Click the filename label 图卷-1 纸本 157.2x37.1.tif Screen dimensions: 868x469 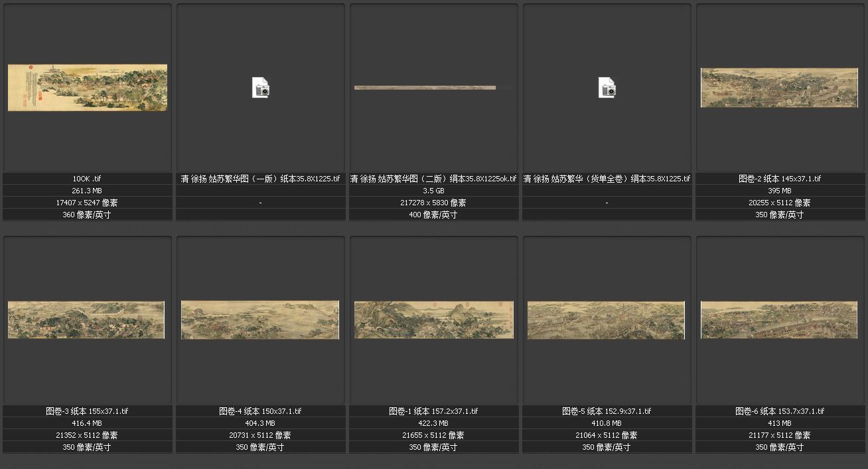(x=433, y=411)
